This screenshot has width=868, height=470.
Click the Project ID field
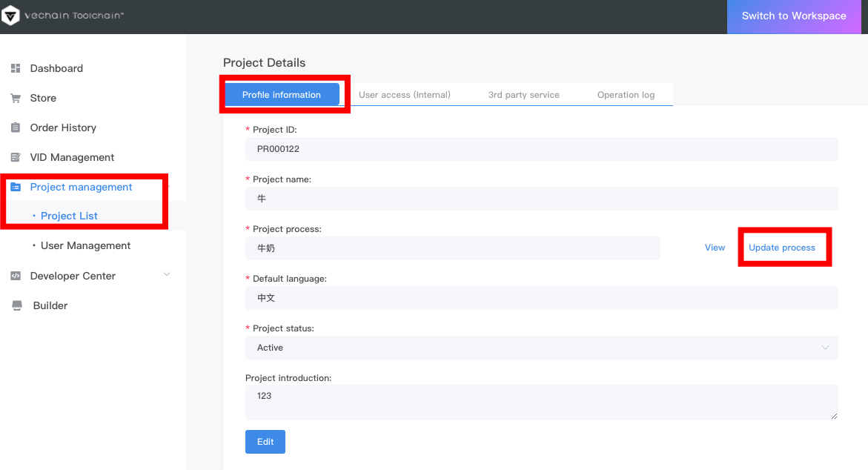541,149
